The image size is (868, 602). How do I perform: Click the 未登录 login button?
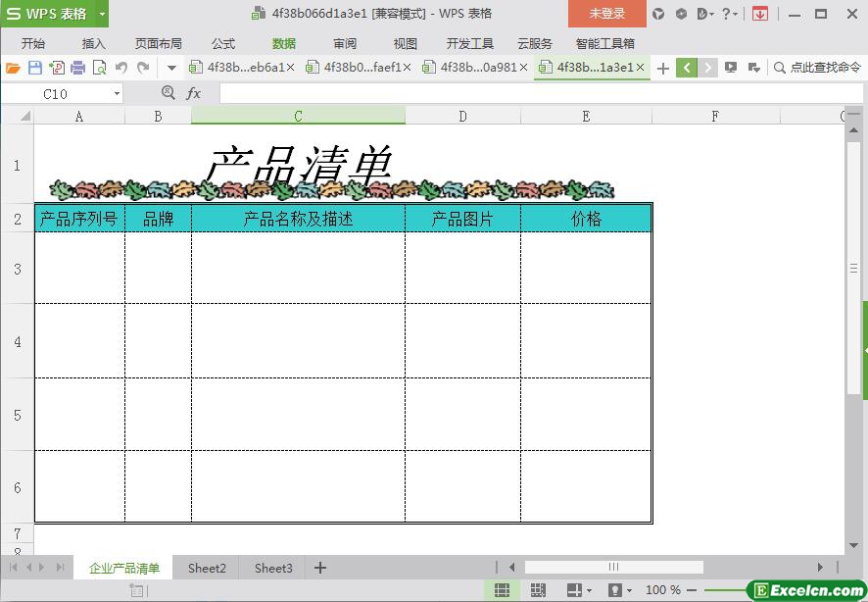pyautogui.click(x=606, y=14)
